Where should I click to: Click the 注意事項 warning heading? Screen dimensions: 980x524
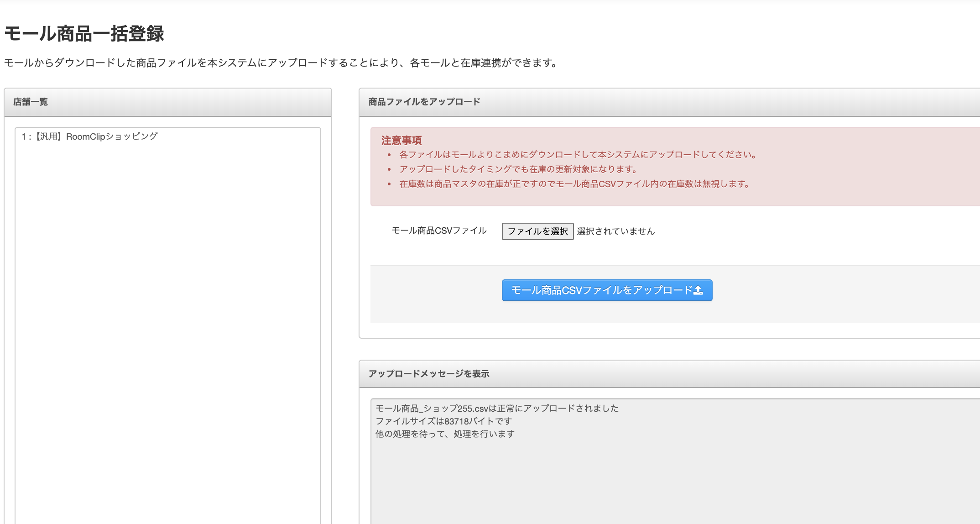(401, 141)
